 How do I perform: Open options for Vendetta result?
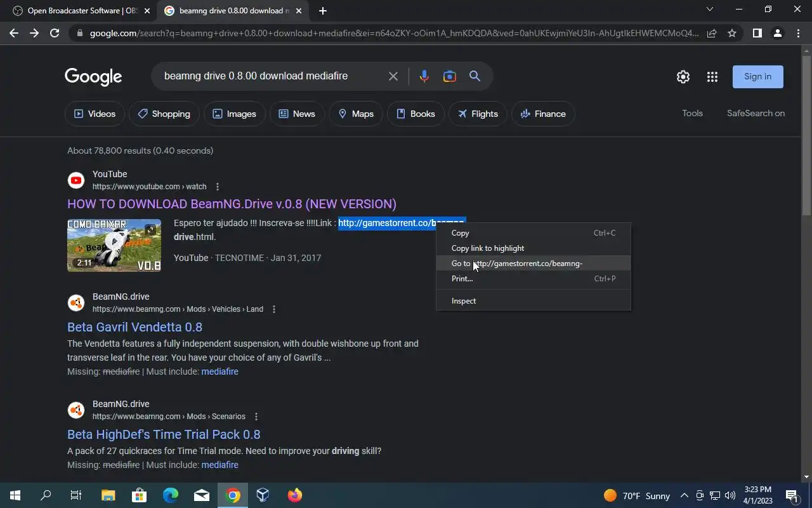point(274,309)
